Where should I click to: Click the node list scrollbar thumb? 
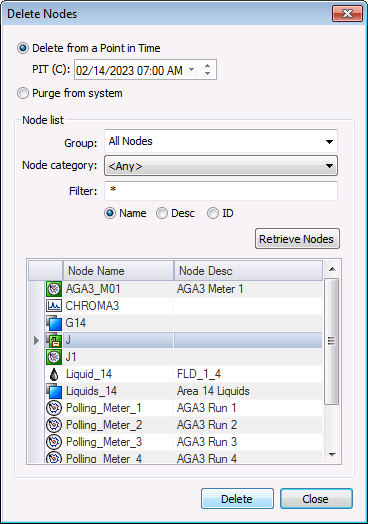click(332, 341)
